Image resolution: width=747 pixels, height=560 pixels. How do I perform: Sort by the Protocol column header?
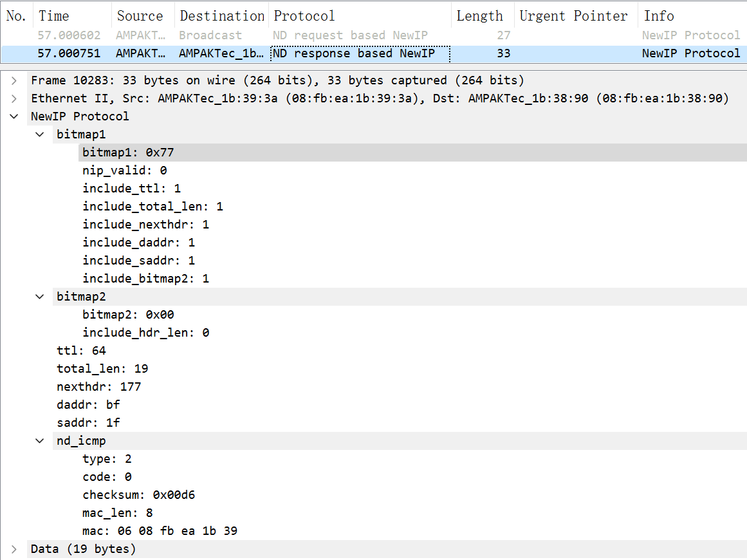click(304, 16)
